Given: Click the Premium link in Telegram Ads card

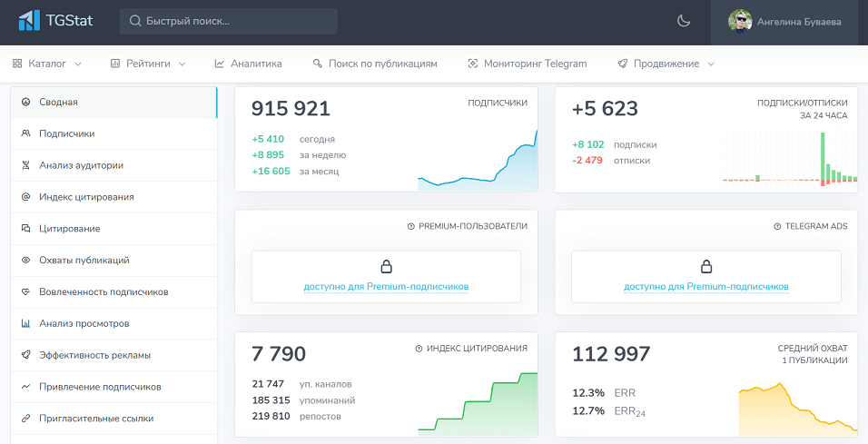Looking at the screenshot, I should (705, 287).
